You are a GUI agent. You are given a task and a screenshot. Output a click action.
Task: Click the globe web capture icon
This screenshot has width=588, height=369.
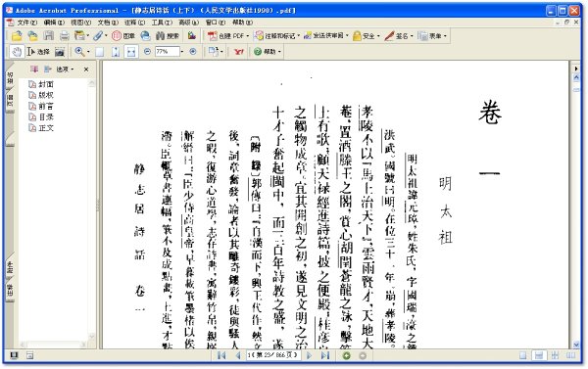[x=145, y=36]
